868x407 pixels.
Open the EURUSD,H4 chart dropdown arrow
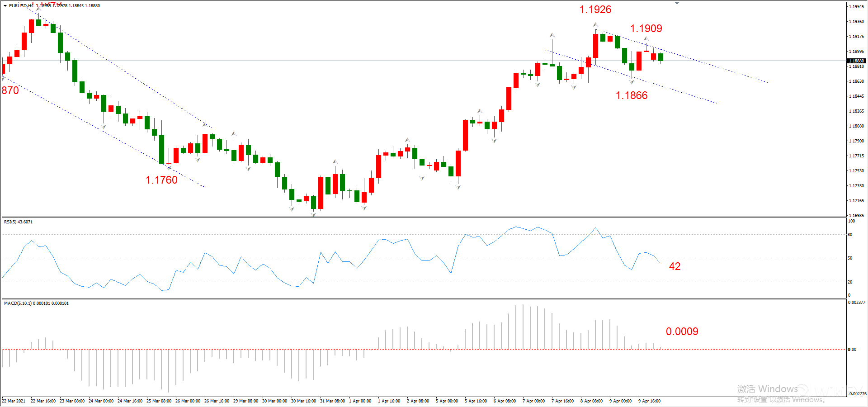click(x=5, y=6)
